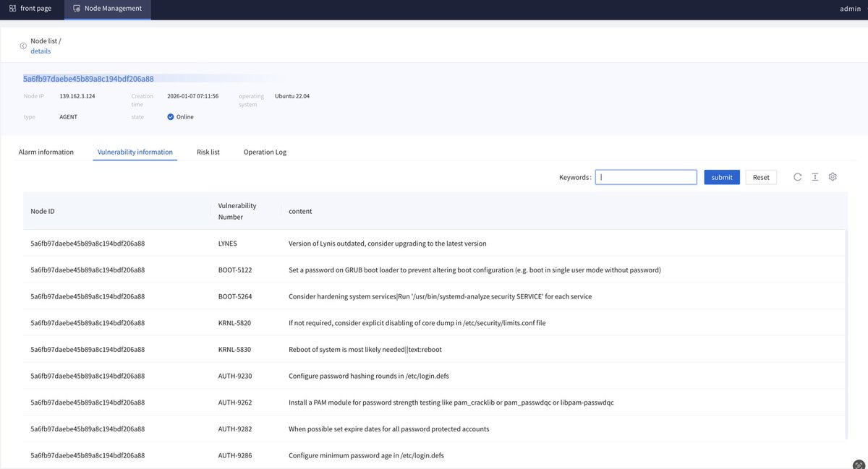Click the back arrow beside Node list breadcrumb
This screenshot has height=469, width=868.
[22, 45]
